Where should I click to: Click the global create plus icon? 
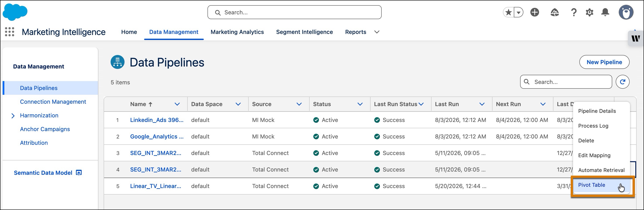click(534, 12)
